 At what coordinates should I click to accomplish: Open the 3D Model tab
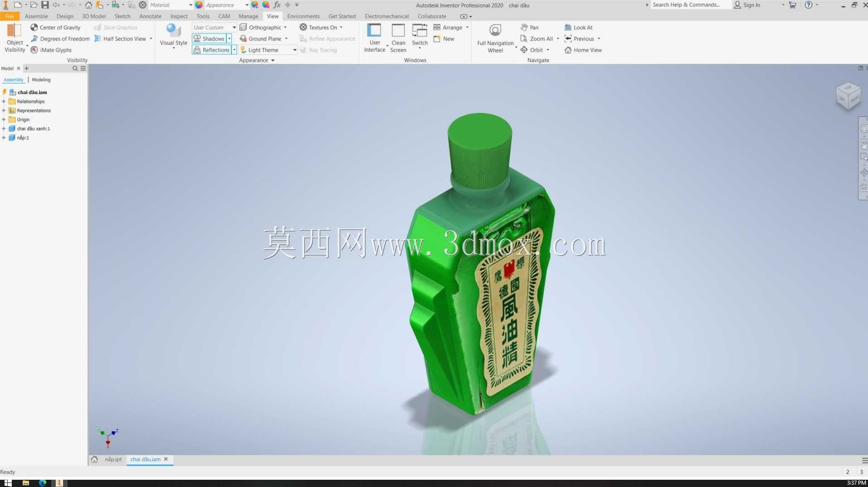(x=94, y=16)
